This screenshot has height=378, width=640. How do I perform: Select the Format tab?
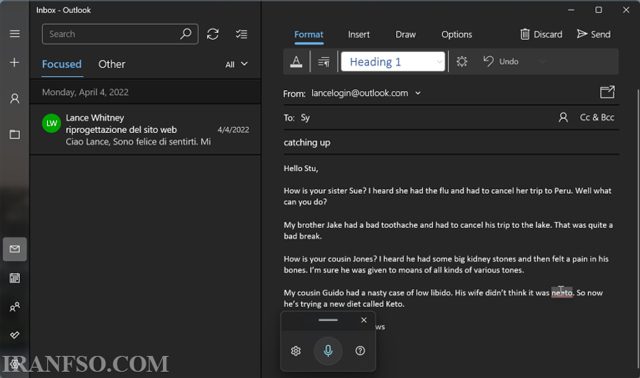pos(309,35)
